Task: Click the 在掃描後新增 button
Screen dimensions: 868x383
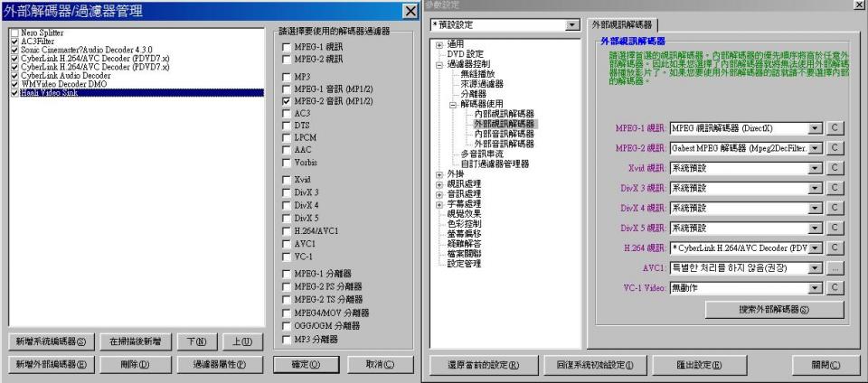Action: click(x=136, y=342)
